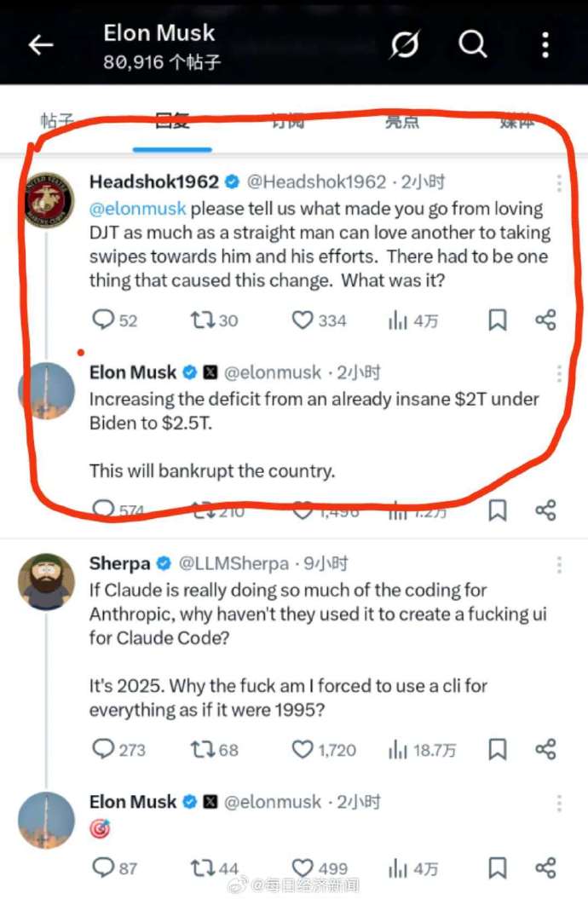Reply to Elon's target emoji post
Viewport: 588px width, 899px height.
[115, 868]
